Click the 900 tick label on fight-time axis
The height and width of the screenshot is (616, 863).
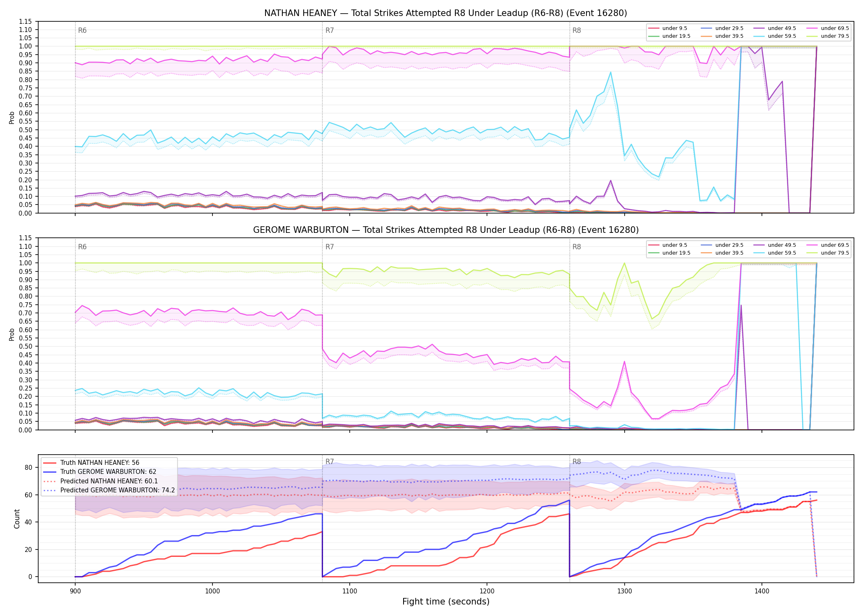[75, 591]
